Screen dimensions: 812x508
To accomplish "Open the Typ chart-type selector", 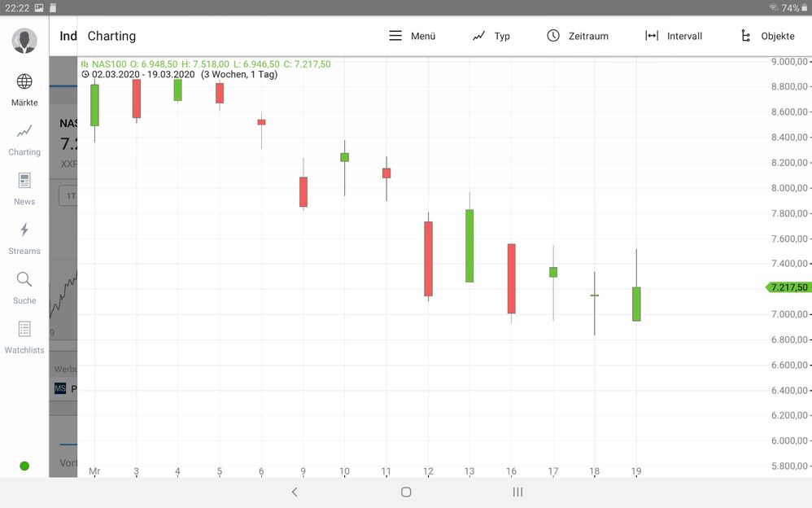I will [x=478, y=35].
